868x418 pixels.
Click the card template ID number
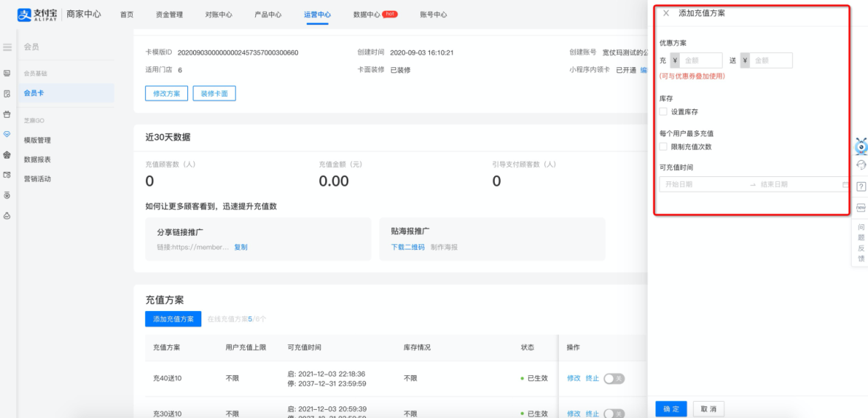(238, 52)
